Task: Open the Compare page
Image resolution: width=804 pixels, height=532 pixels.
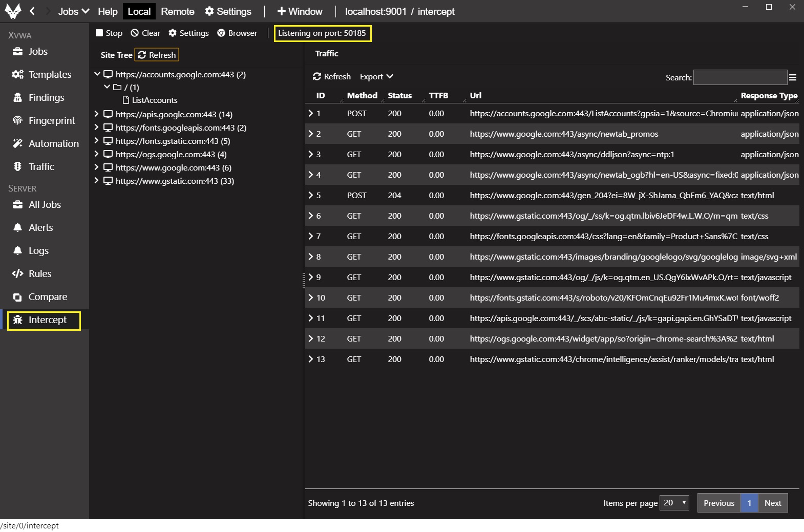Action: tap(47, 297)
